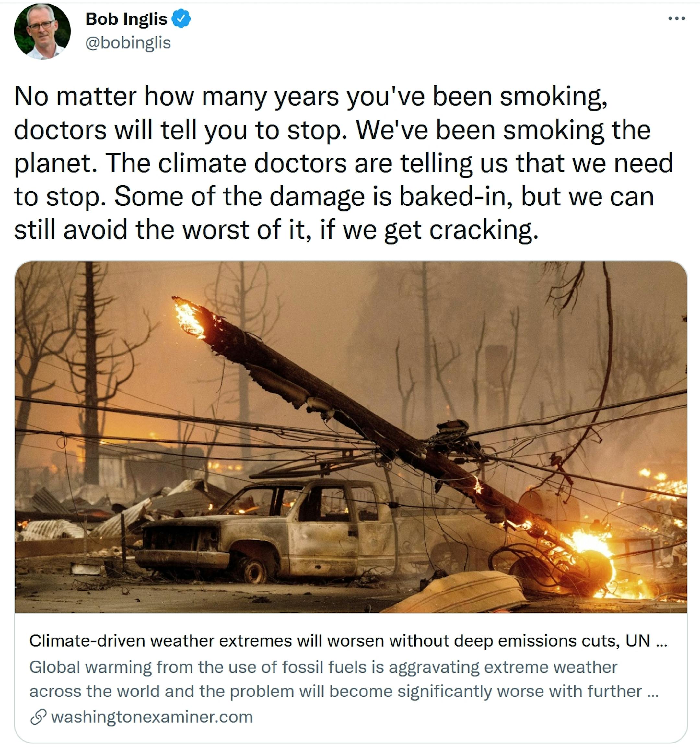Click the text line 'still avoid the worst of it'
Image resolution: width=700 pixels, height=749 pixels.
(276, 230)
